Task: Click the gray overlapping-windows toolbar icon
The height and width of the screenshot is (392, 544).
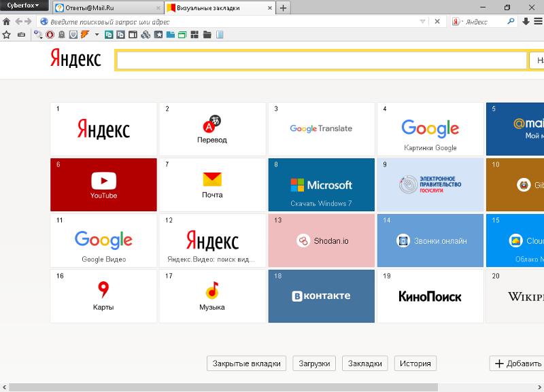Action: point(121,35)
